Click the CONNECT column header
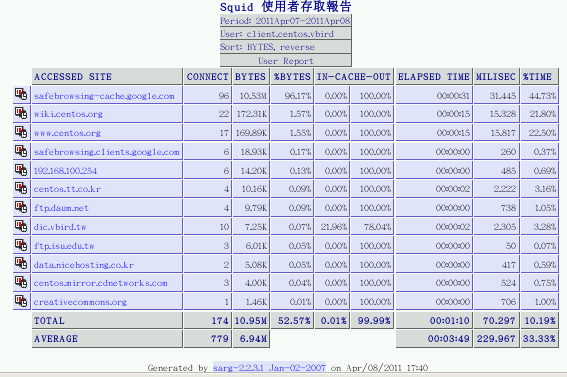Viewport: 567px width, 377px height. pos(208,77)
